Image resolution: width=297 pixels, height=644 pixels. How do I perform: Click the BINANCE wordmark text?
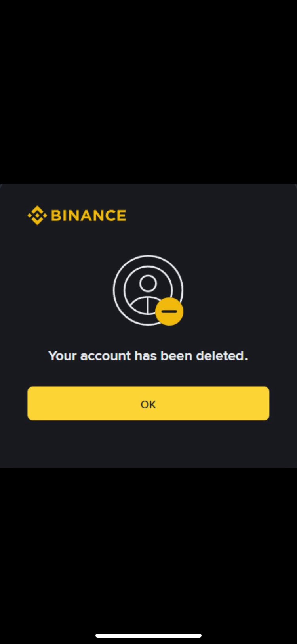click(x=89, y=216)
